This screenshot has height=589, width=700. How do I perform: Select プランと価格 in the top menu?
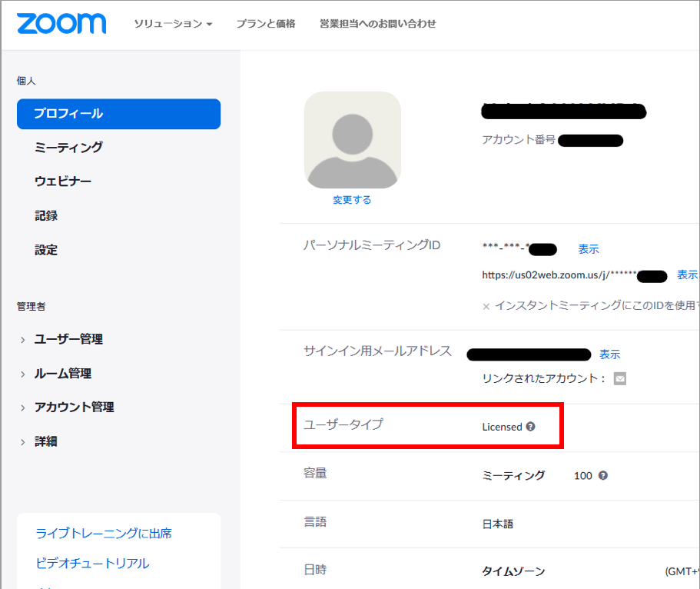[265, 24]
